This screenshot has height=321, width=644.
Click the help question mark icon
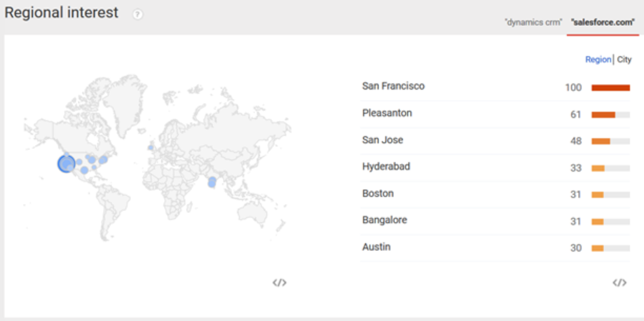tap(137, 15)
